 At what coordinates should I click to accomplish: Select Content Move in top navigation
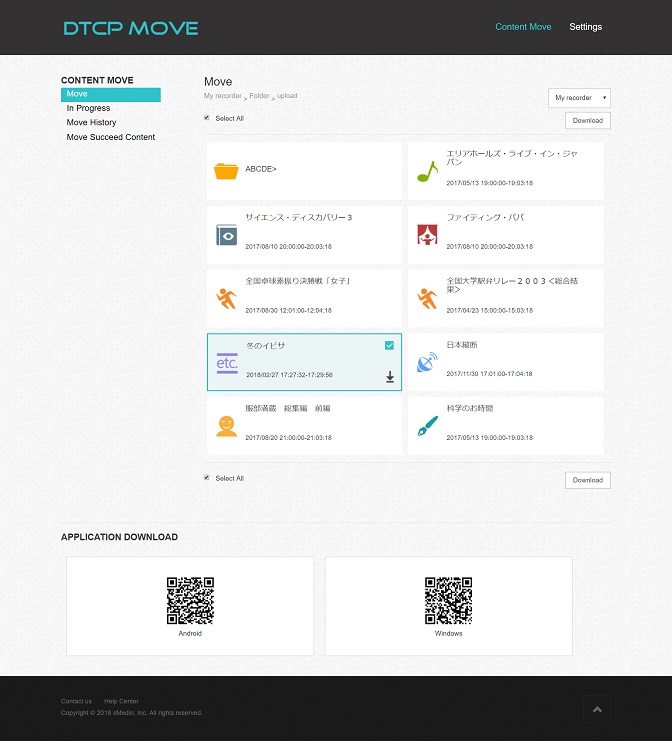point(523,27)
